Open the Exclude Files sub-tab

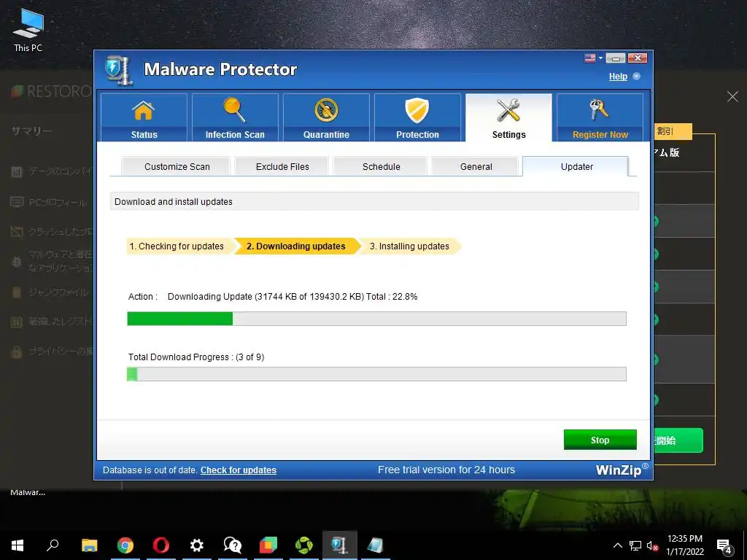pos(282,167)
